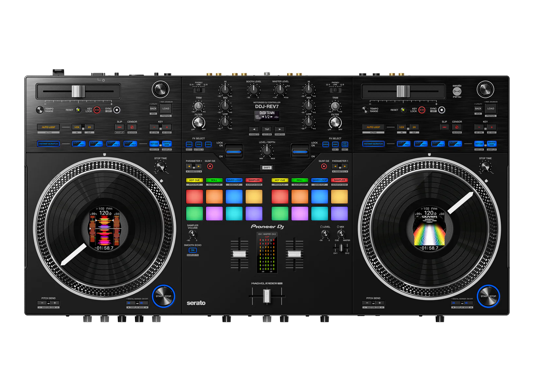This screenshot has height=392, width=534.
Task: Click the Master Level knob
Action: tap(280, 90)
